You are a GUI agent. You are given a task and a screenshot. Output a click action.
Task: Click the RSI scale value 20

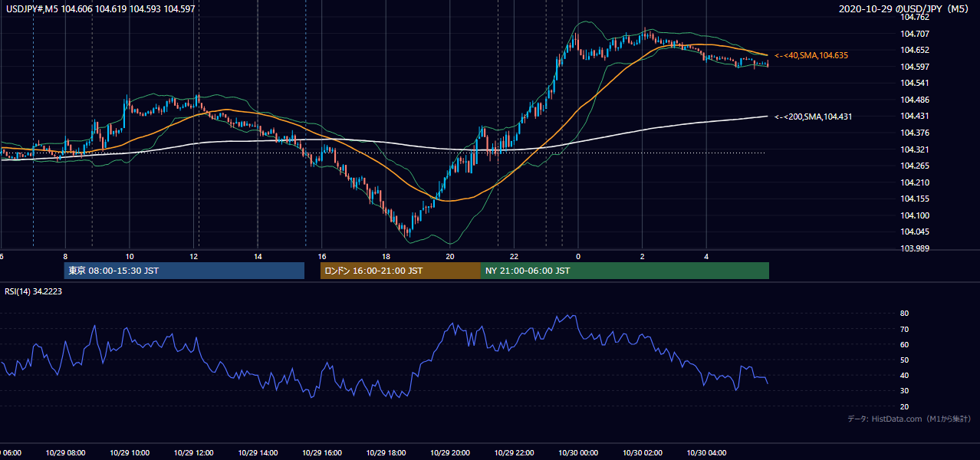904,407
